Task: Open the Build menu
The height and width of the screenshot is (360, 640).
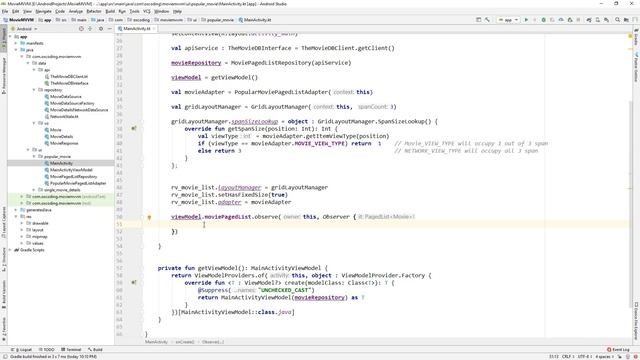Action: [110, 11]
